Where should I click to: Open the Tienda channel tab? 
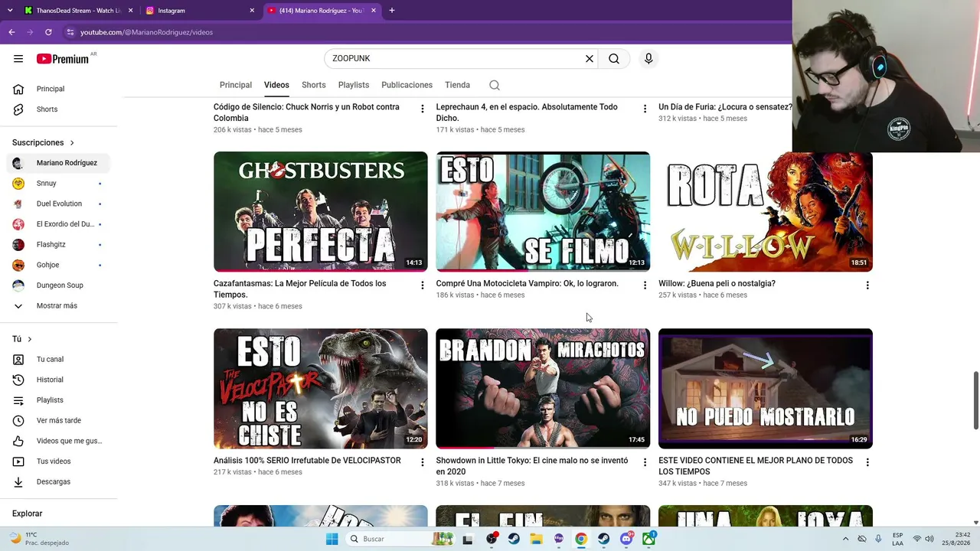click(x=457, y=85)
